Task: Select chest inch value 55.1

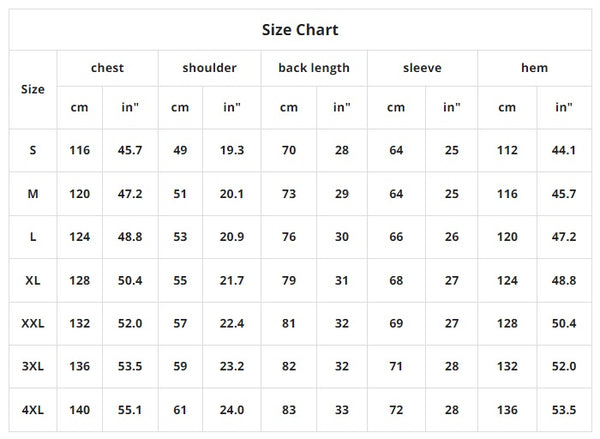Action: coord(131,410)
